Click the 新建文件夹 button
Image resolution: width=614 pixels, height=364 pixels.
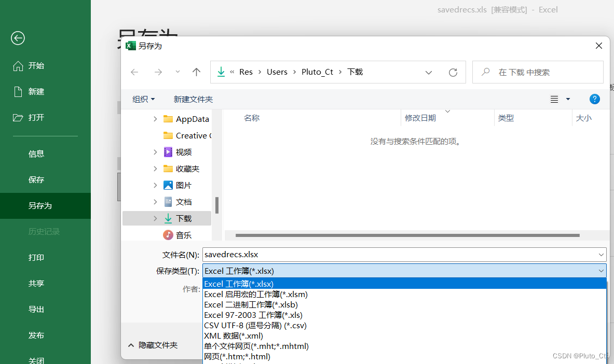point(193,100)
